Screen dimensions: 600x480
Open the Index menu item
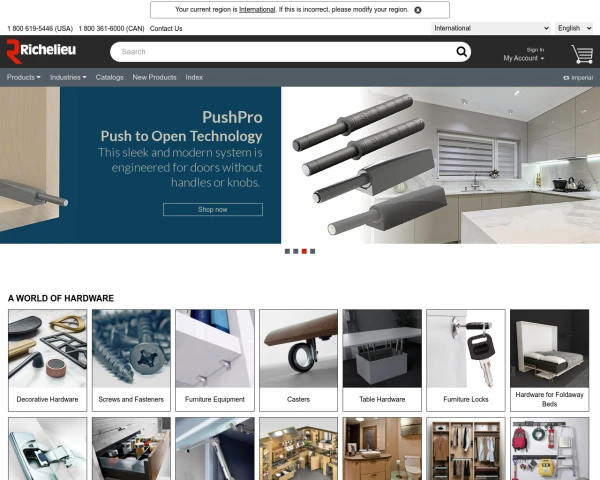(x=194, y=77)
